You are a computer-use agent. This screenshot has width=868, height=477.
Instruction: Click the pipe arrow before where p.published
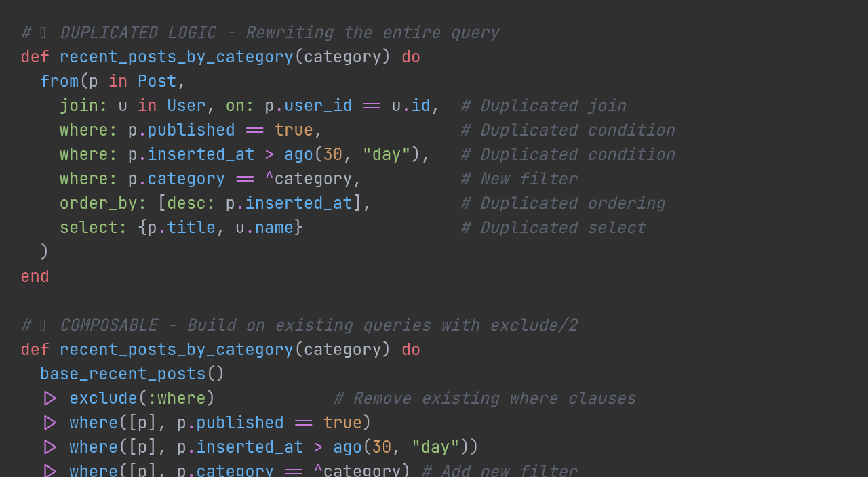50,423
